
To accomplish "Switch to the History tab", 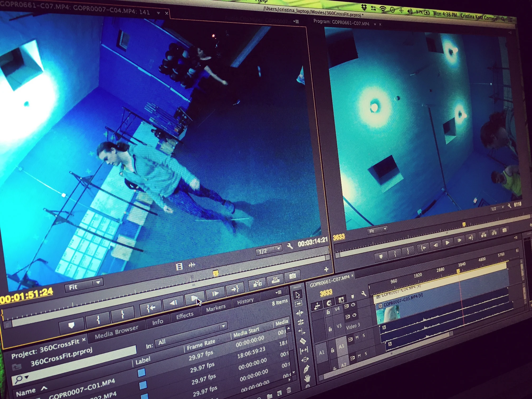I will 245,301.
